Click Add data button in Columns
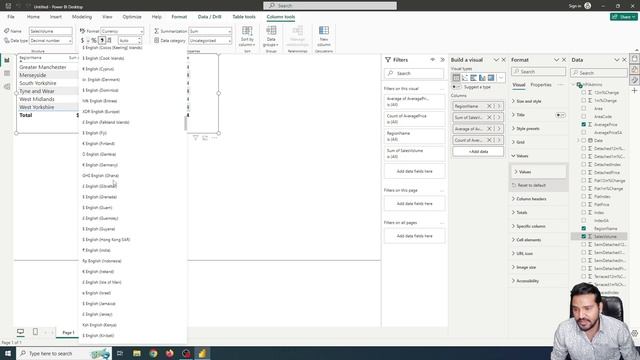The width and height of the screenshot is (640, 360). click(x=478, y=151)
